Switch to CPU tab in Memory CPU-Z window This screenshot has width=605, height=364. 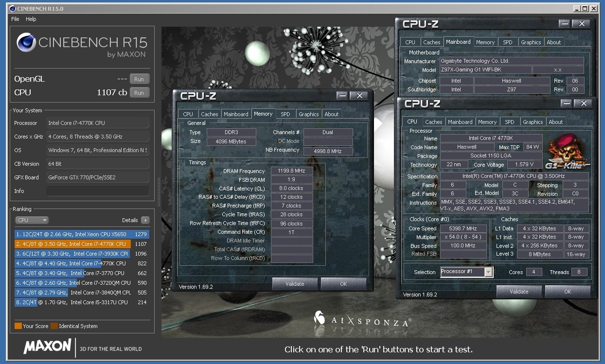(x=188, y=114)
